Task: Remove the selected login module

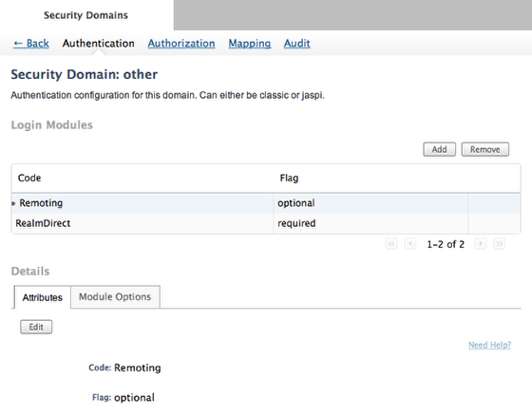Action: click(x=485, y=149)
